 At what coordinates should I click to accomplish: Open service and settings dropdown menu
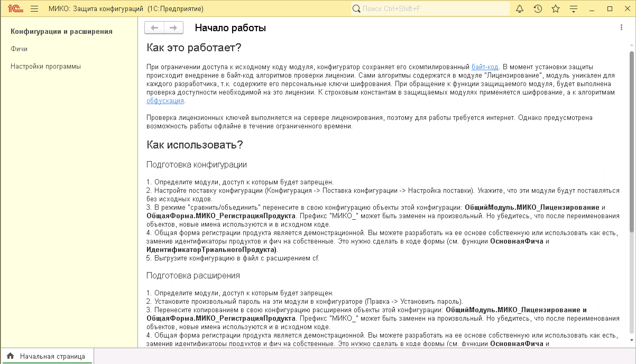(x=574, y=9)
